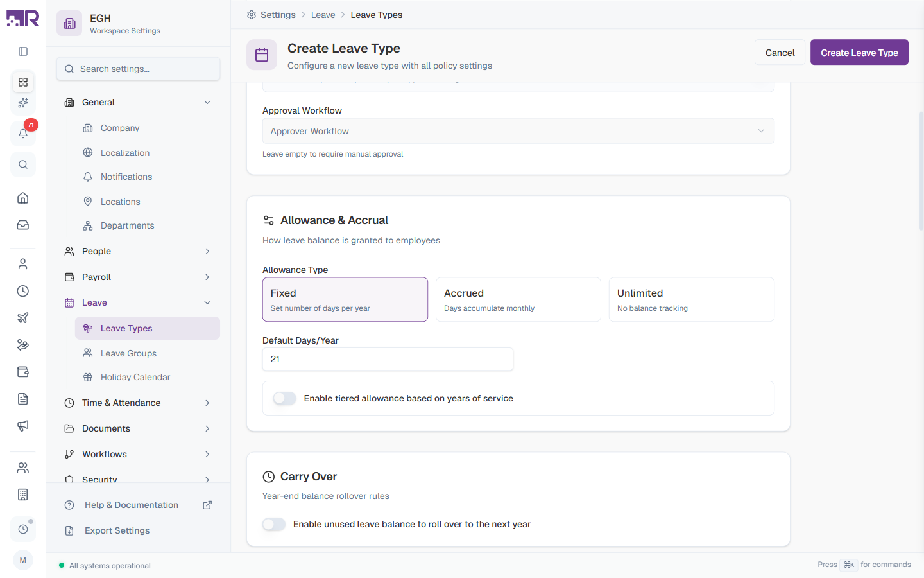This screenshot has width=924, height=578.
Task: Open Leave Groups settings
Action: (x=148, y=353)
